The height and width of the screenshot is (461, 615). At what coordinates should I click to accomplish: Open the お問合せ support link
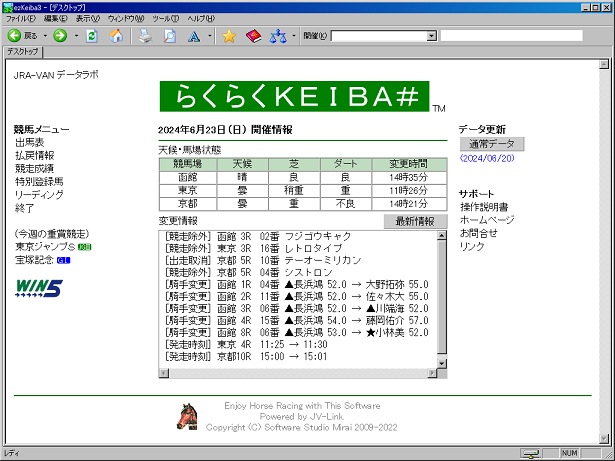coord(479,233)
